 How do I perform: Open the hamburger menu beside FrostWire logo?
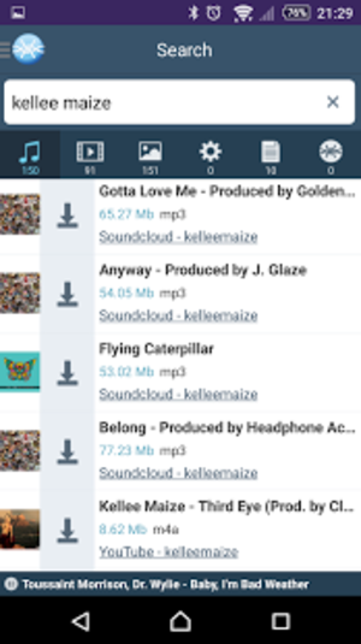5,50
